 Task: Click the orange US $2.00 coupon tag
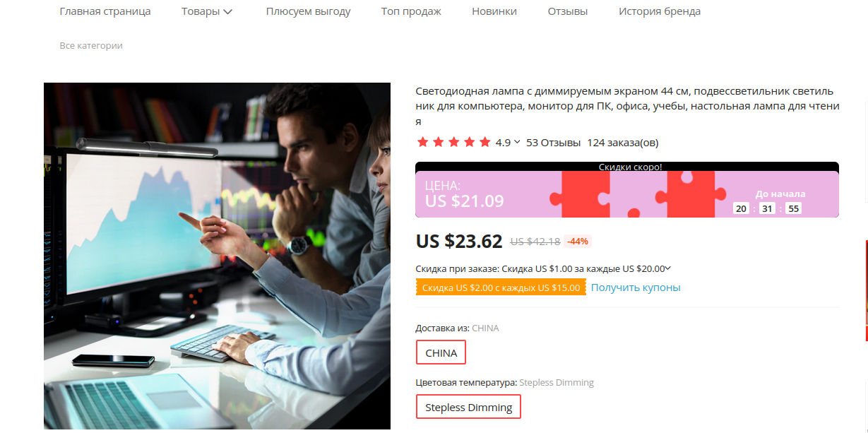[501, 287]
